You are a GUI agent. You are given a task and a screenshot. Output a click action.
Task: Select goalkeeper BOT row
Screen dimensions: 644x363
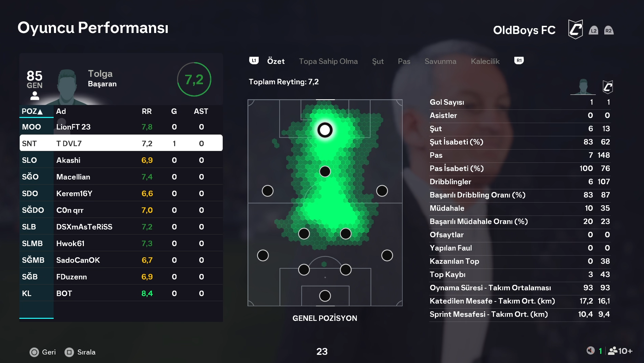[x=121, y=293]
